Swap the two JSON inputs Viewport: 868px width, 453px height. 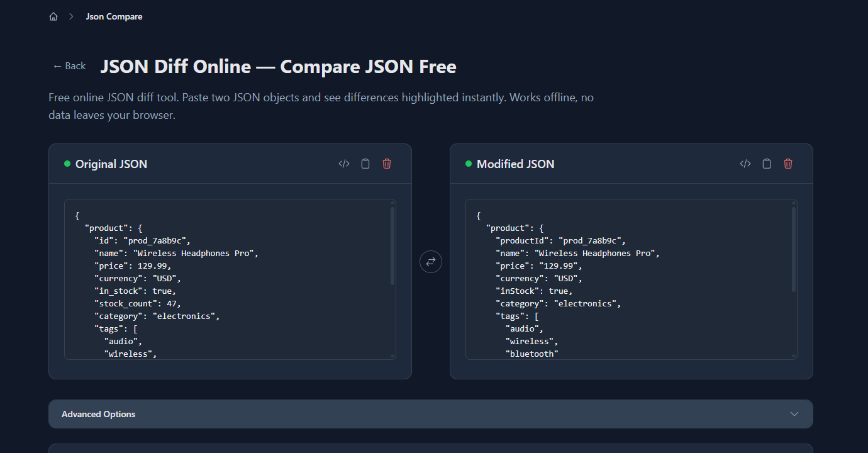pos(430,261)
